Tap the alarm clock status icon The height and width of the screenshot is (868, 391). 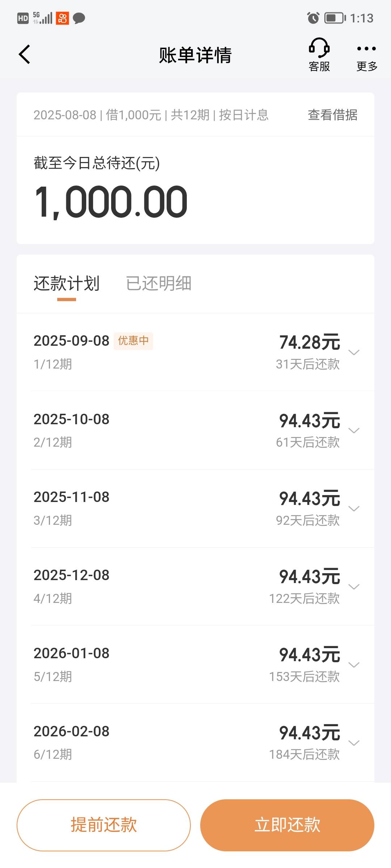click(x=313, y=18)
